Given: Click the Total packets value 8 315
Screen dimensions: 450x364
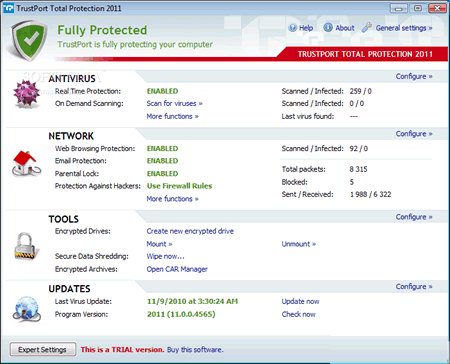Looking at the screenshot, I should point(358,169).
